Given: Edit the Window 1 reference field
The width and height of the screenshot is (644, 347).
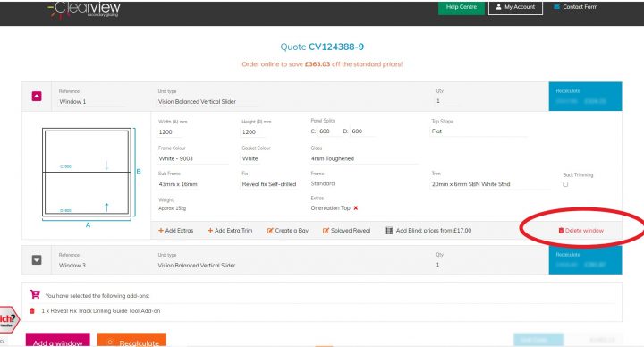Looking at the screenshot, I should coord(92,101).
